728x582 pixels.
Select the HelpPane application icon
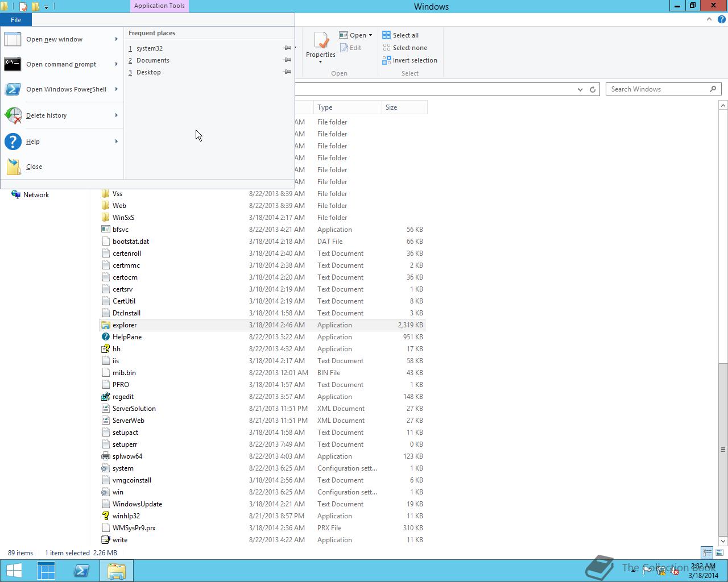(x=105, y=337)
